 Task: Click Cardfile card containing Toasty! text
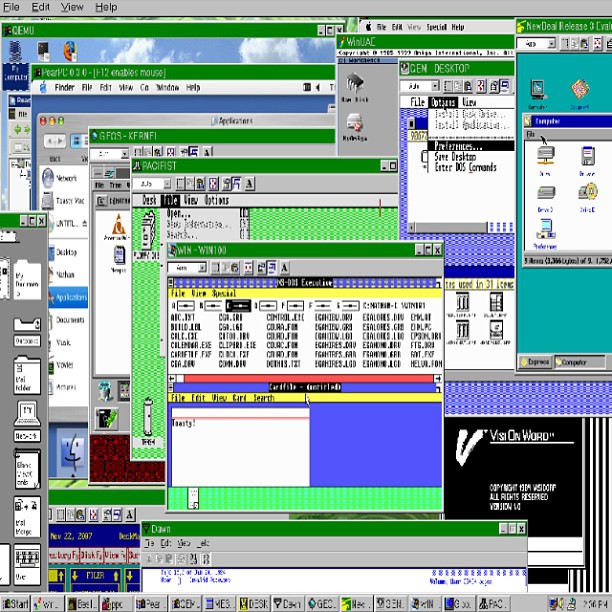[x=240, y=447]
